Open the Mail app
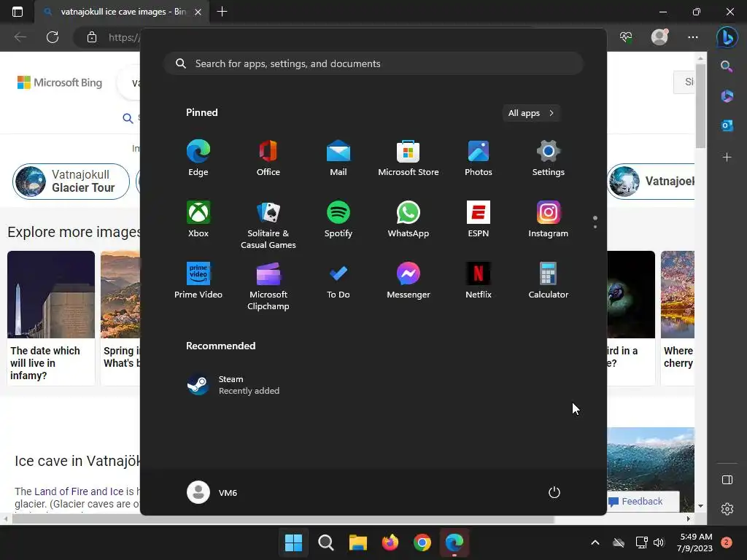 [x=338, y=158]
